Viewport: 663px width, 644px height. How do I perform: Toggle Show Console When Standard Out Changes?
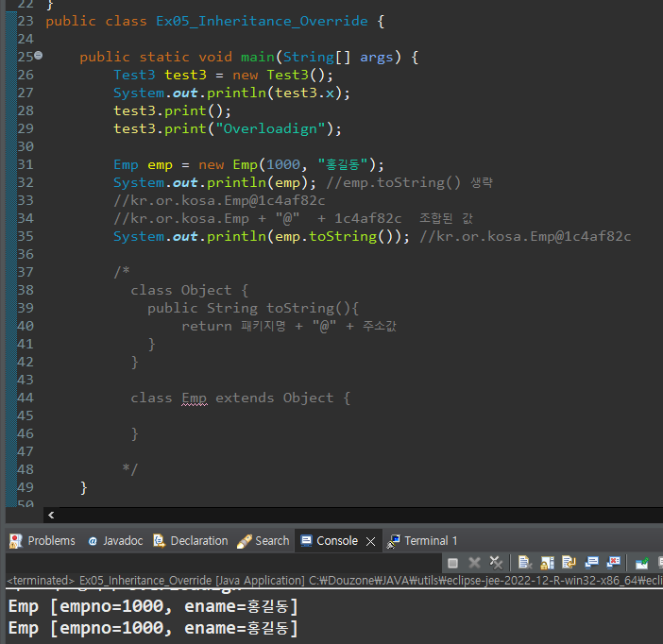591,563
